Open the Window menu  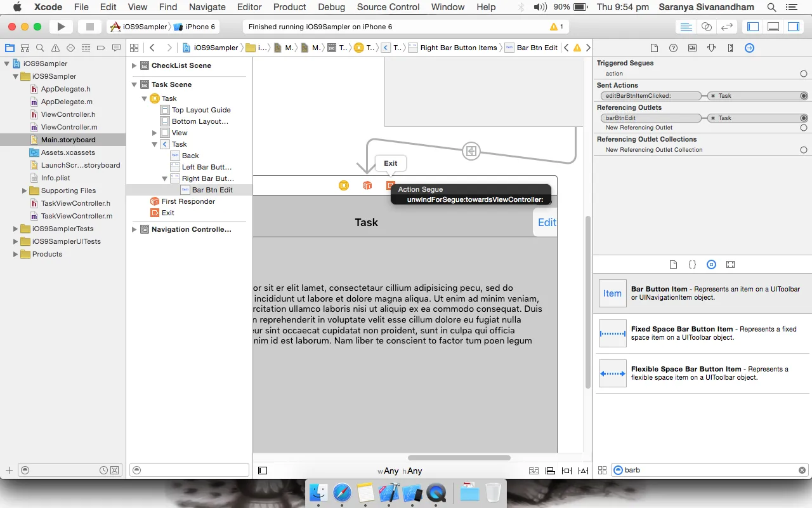coord(448,7)
